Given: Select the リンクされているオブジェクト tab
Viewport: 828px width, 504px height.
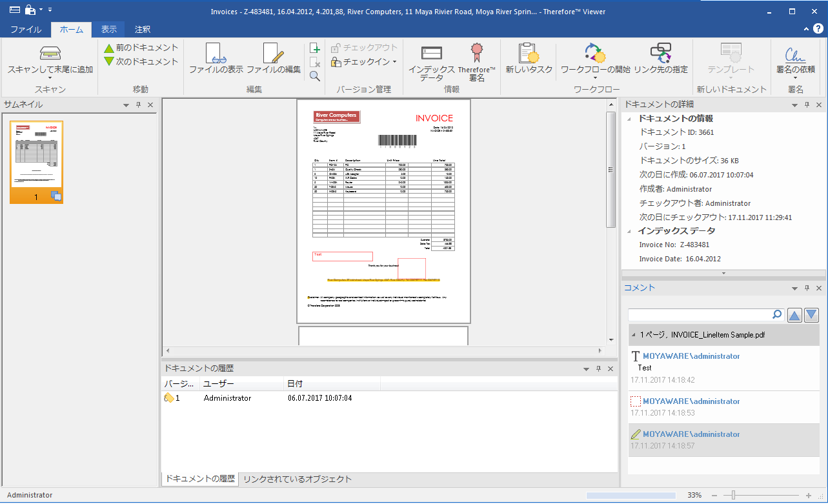Looking at the screenshot, I should [298, 479].
